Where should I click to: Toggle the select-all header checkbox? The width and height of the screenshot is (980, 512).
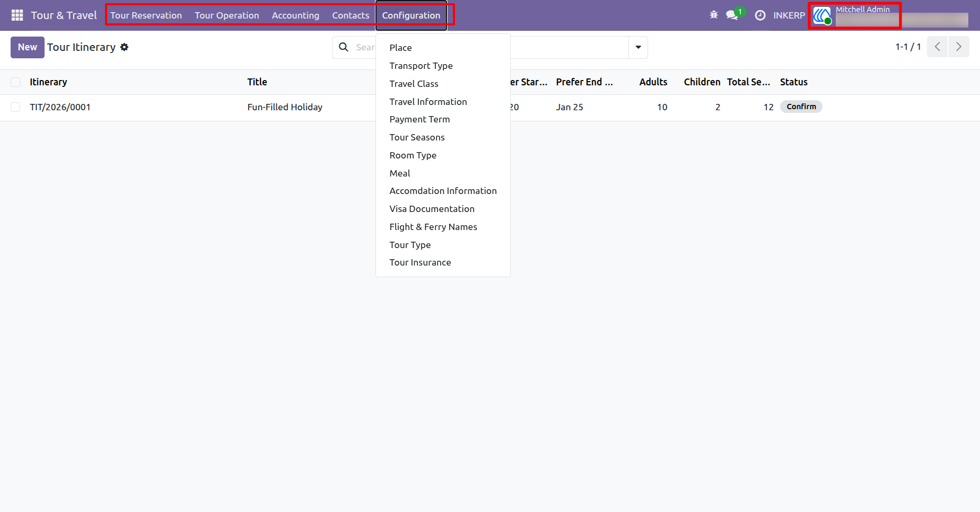coord(15,82)
